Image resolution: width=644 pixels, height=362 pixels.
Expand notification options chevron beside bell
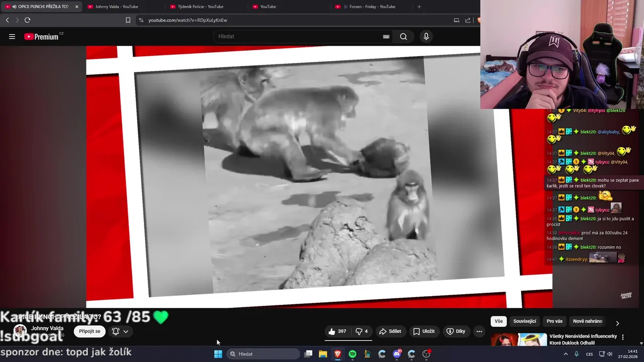pyautogui.click(x=126, y=331)
